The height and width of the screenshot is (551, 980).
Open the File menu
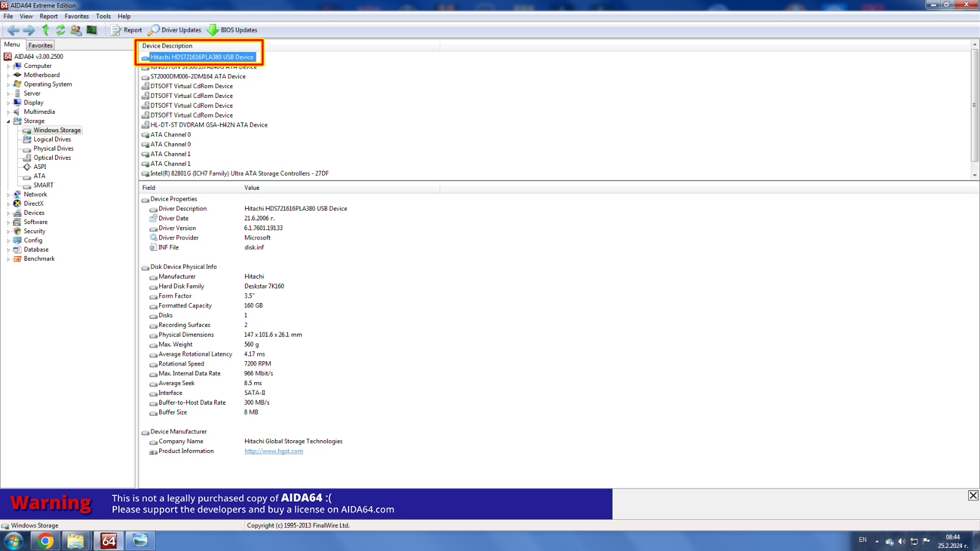tap(8, 17)
